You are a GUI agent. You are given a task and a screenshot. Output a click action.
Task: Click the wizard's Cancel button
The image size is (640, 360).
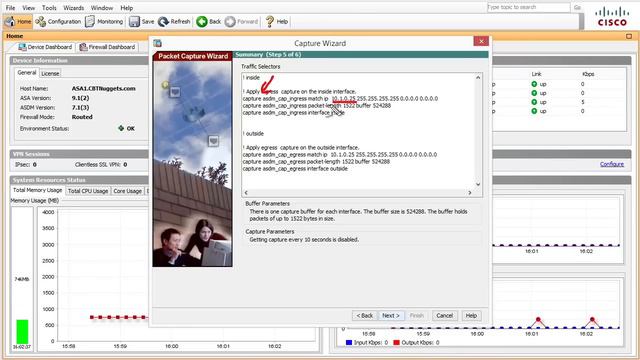[444, 316]
